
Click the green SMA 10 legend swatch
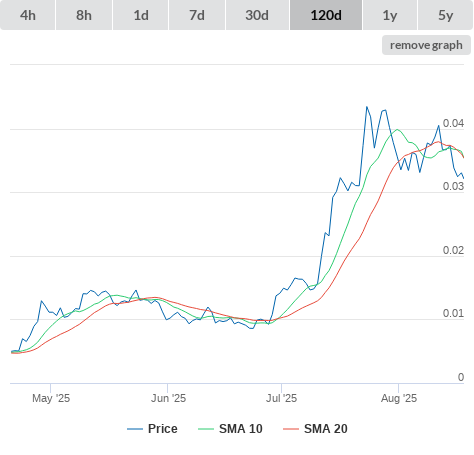206,429
